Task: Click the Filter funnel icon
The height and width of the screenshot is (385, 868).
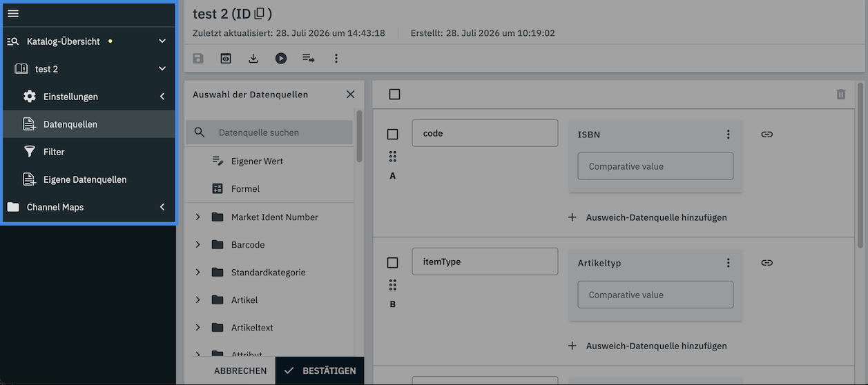Action: tap(30, 152)
